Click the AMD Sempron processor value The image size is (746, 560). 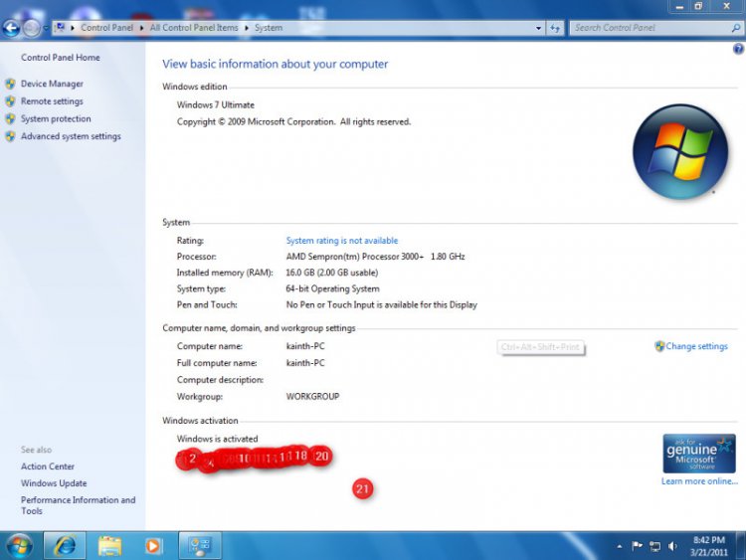[375, 257]
